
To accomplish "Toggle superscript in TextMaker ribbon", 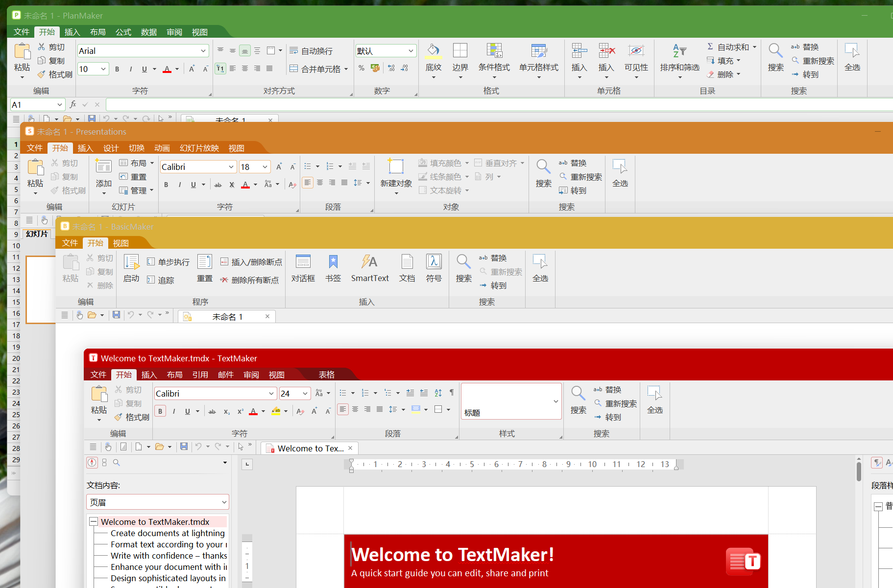I will 240,411.
